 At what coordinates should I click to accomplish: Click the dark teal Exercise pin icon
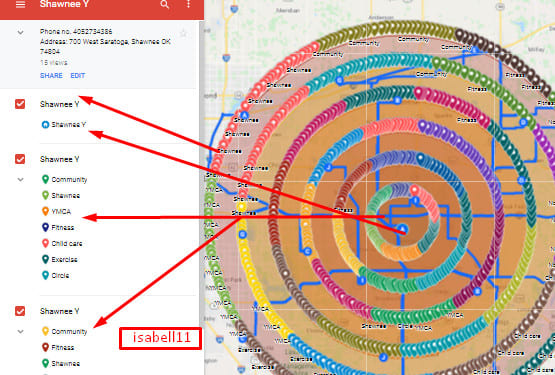(x=45, y=259)
